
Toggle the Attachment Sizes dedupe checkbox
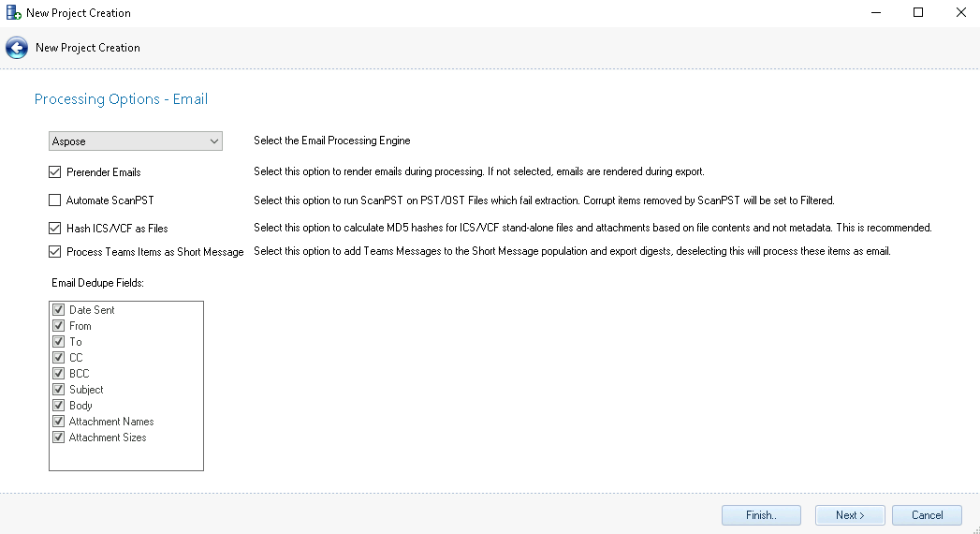click(x=59, y=438)
